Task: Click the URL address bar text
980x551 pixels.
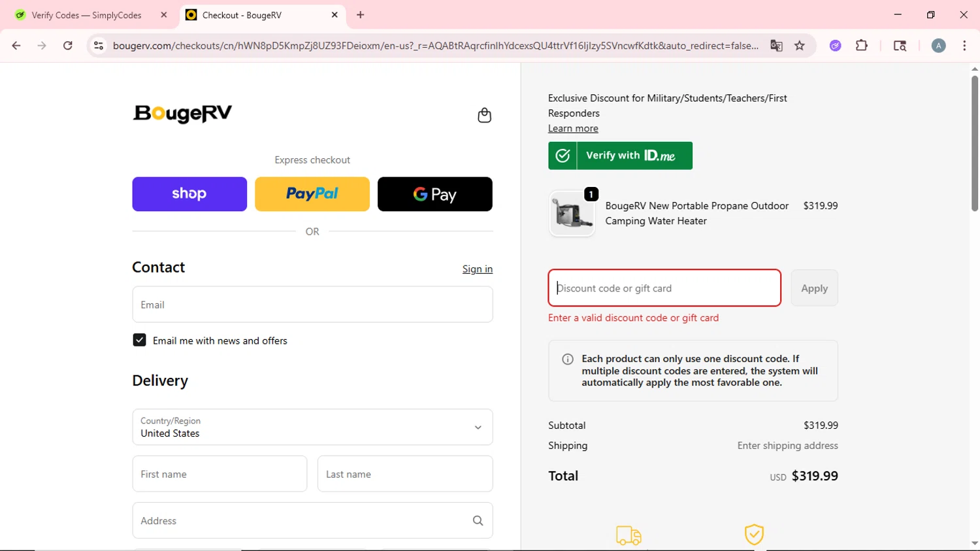Action: pos(436,46)
